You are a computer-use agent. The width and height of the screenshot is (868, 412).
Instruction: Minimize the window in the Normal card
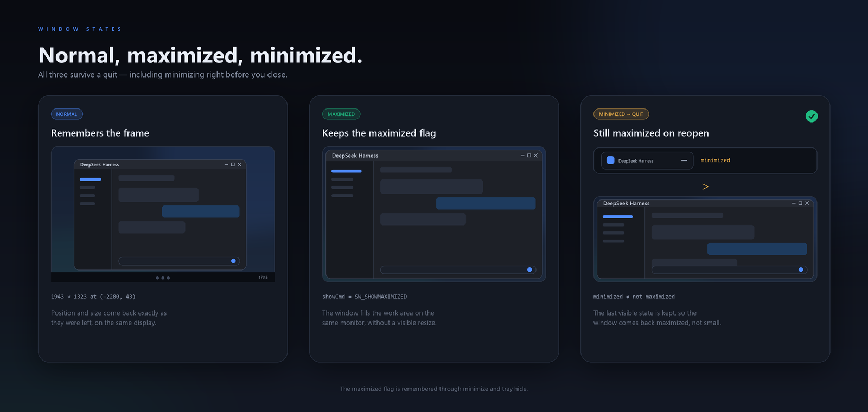(226, 164)
